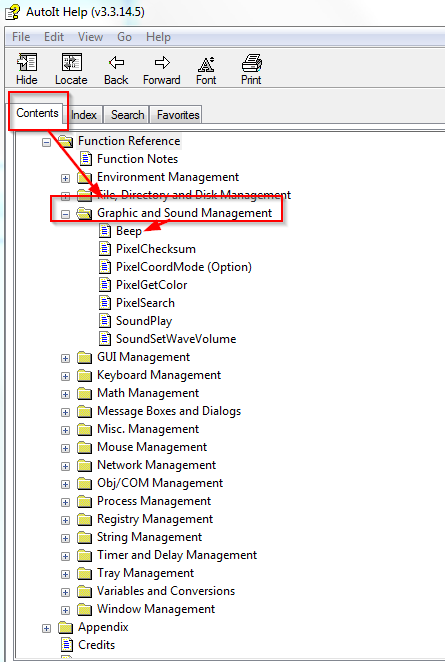Click the Print toolbar icon
Image resolution: width=445 pixels, height=662 pixels.
pos(252,63)
